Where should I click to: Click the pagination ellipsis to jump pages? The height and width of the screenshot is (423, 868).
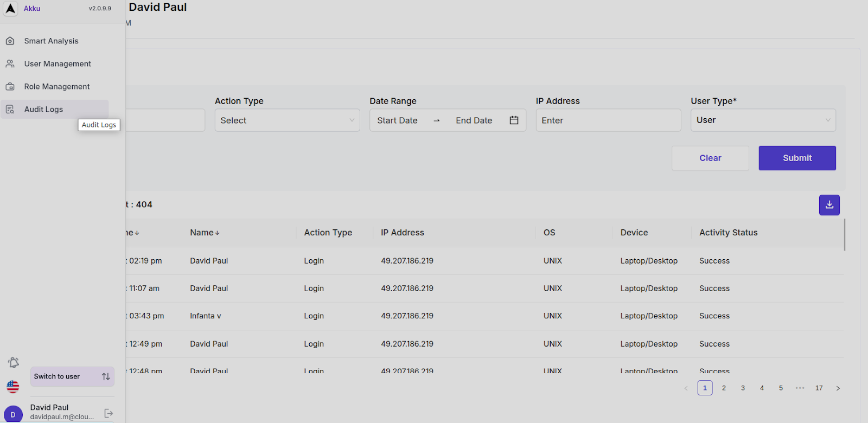tap(800, 388)
